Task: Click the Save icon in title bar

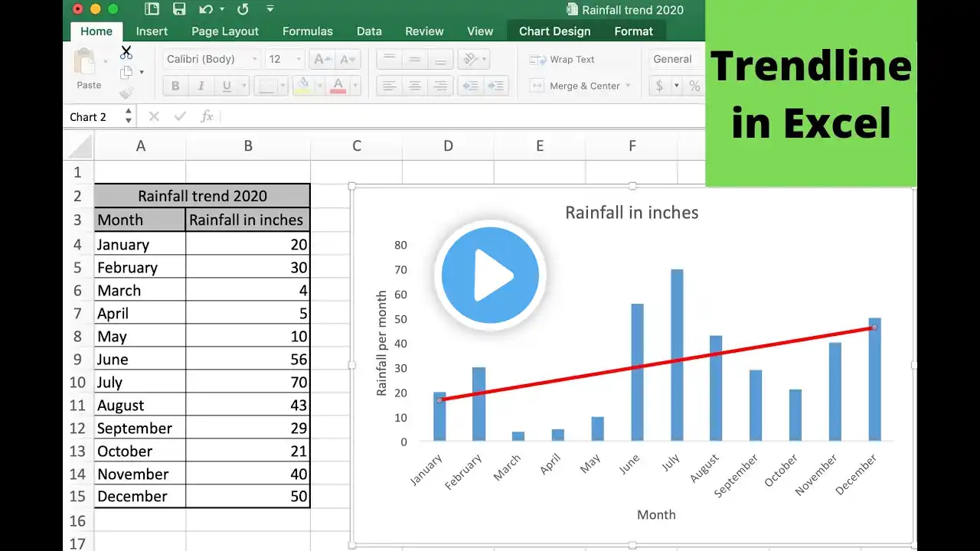Action: pyautogui.click(x=179, y=10)
